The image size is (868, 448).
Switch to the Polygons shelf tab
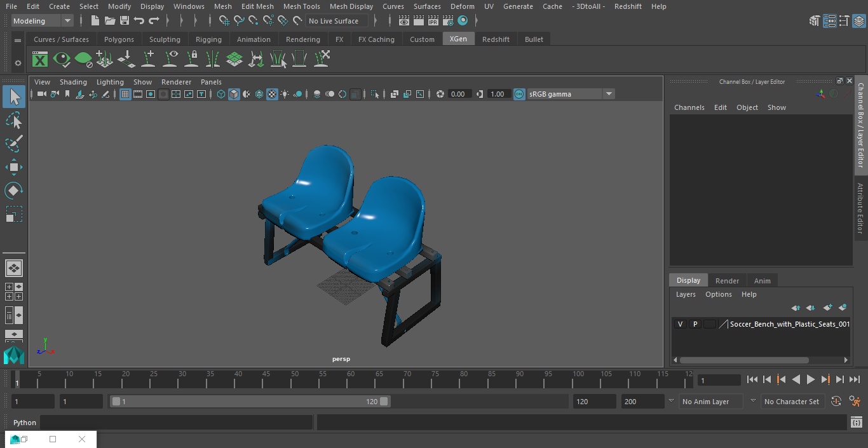coord(119,39)
